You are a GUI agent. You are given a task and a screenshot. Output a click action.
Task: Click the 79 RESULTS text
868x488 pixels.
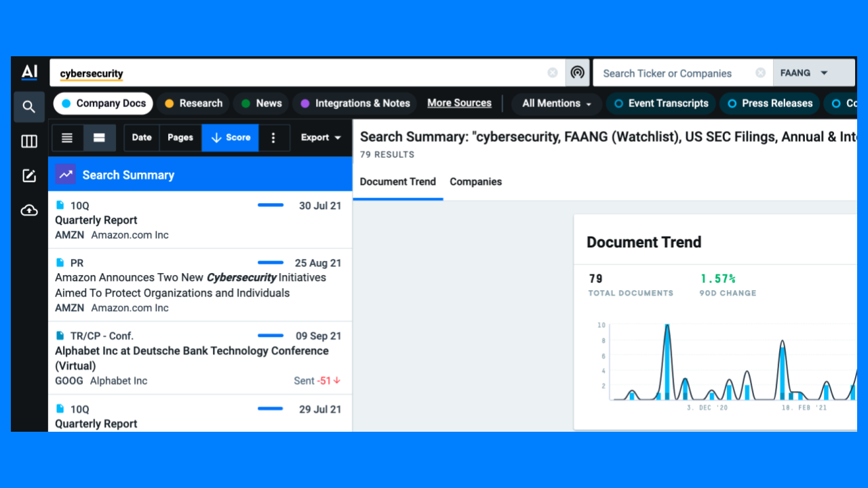387,155
